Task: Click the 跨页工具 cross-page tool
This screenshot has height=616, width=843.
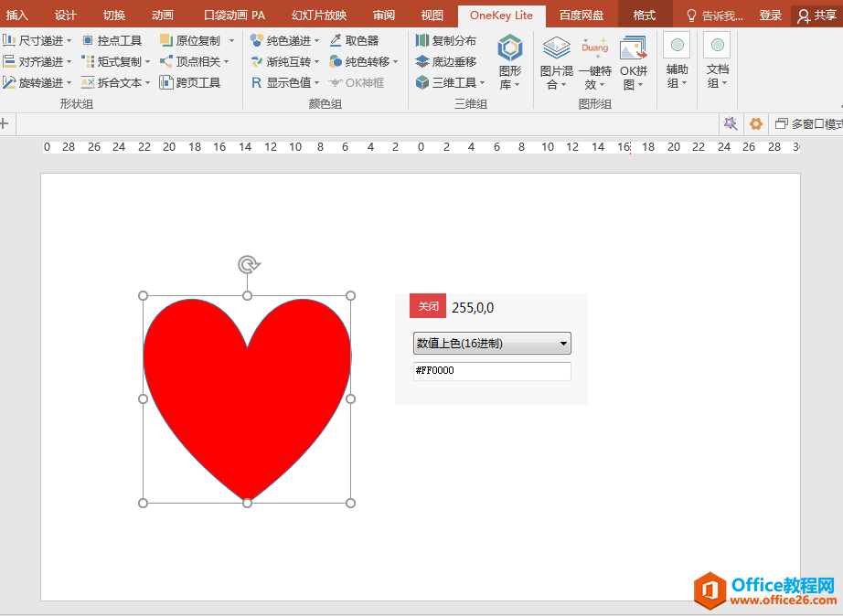Action: [190, 82]
